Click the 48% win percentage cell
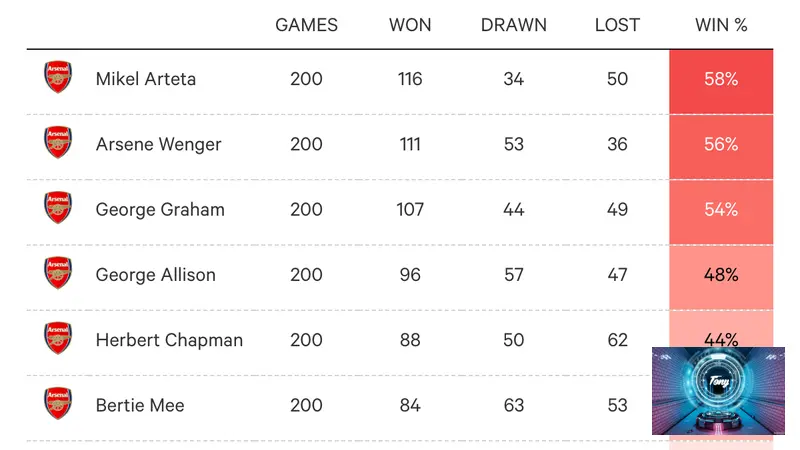Viewport: 800px width, 450px height. click(721, 277)
